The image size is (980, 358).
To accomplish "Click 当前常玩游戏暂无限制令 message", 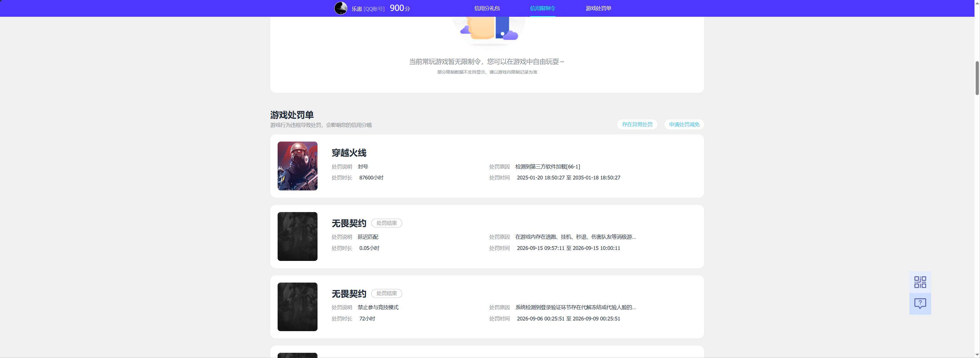I will pyautogui.click(x=487, y=62).
